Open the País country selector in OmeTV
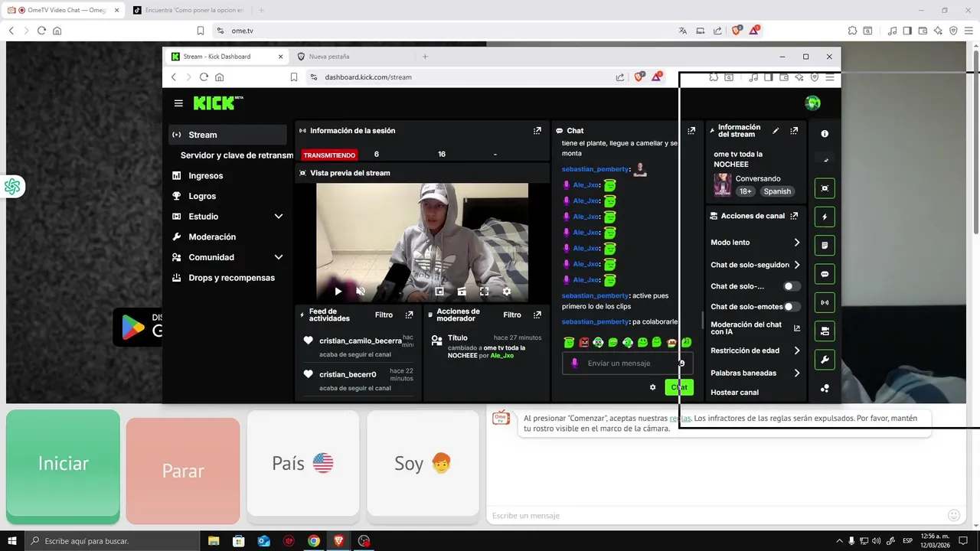Viewport: 980px width, 551px height. [x=303, y=464]
